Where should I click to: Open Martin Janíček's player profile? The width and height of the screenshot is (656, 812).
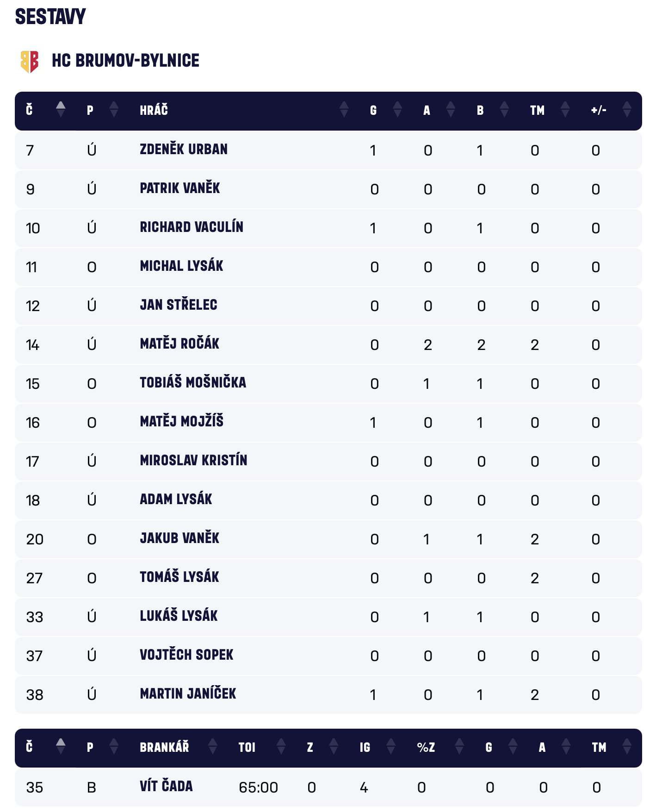tap(188, 694)
